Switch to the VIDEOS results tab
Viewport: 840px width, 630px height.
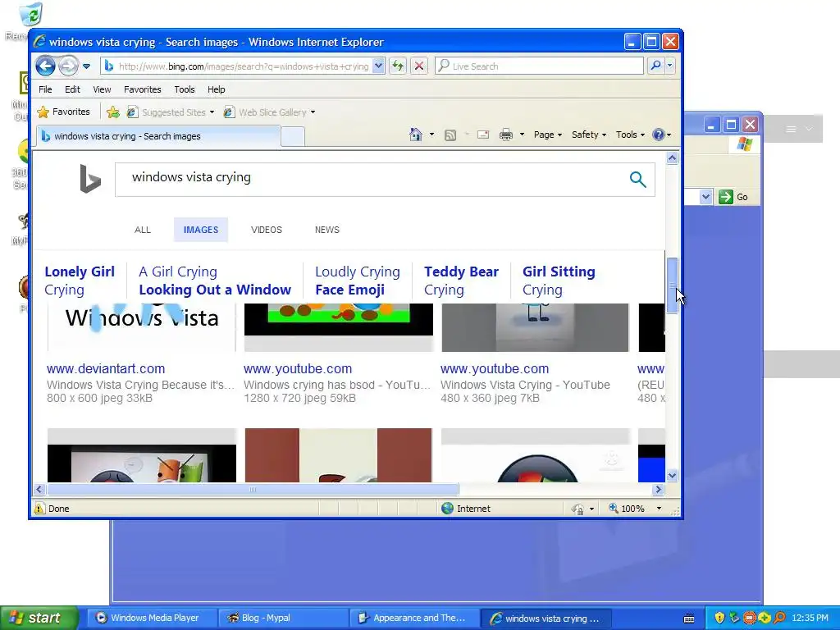(x=267, y=230)
